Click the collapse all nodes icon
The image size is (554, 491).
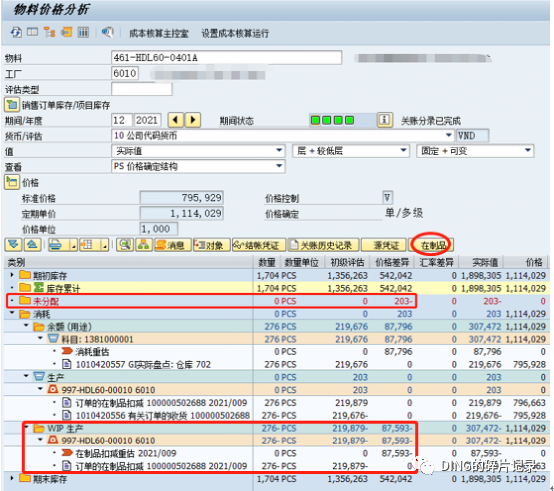(32, 244)
